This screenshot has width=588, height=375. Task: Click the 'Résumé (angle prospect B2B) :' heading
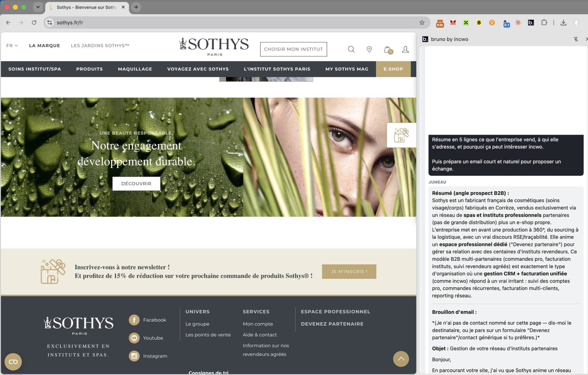pos(470,193)
